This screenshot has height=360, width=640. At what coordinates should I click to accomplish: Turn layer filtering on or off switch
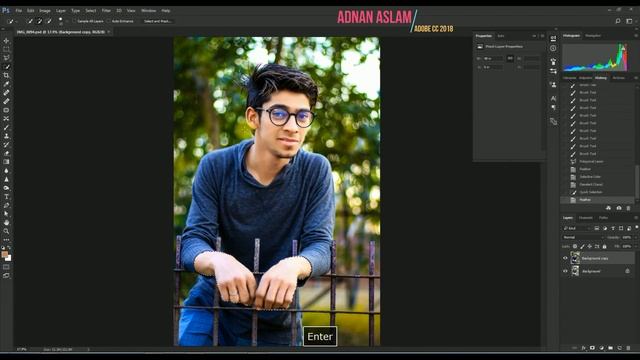click(636, 227)
